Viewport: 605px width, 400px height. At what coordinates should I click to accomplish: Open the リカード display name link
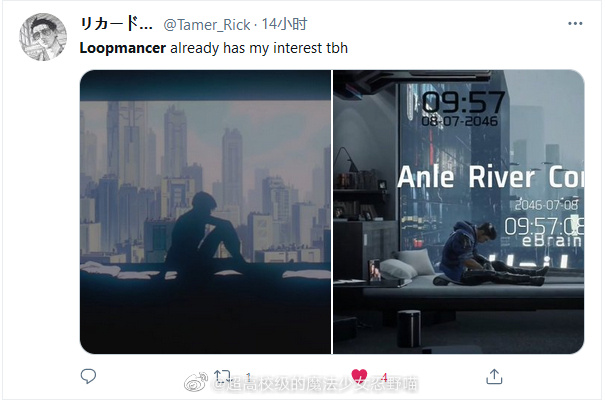(116, 24)
